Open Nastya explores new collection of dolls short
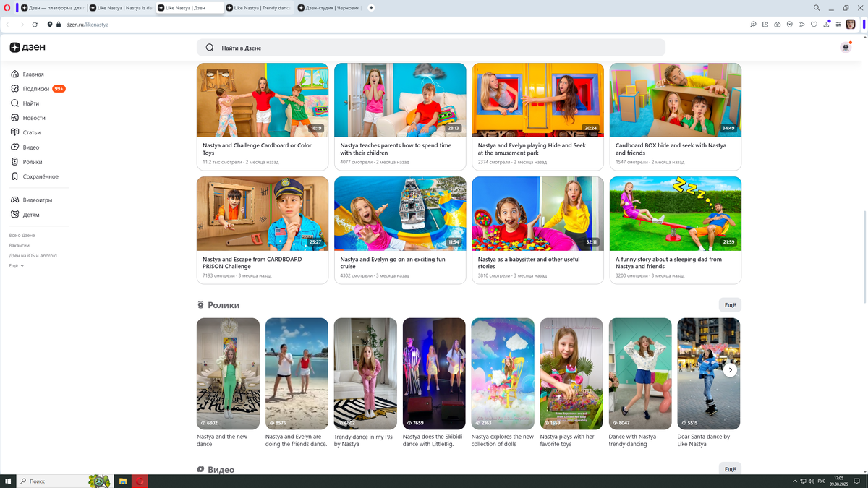 503,374
